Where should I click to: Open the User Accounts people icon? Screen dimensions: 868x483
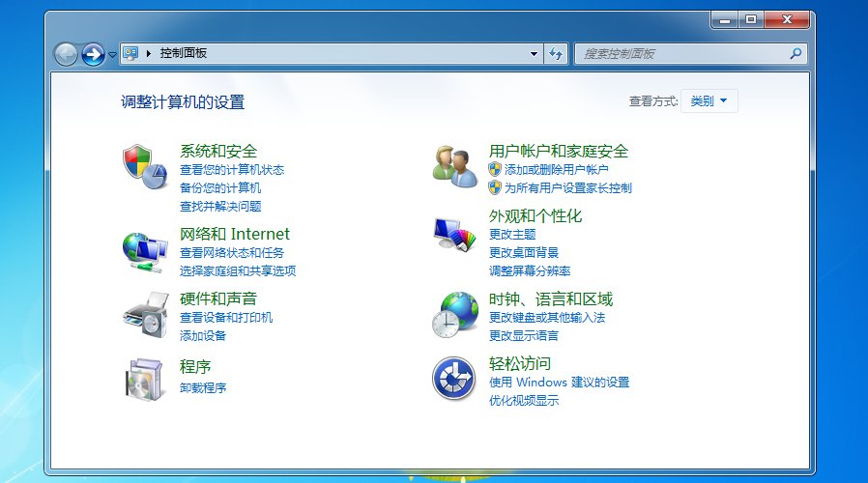pos(455,166)
